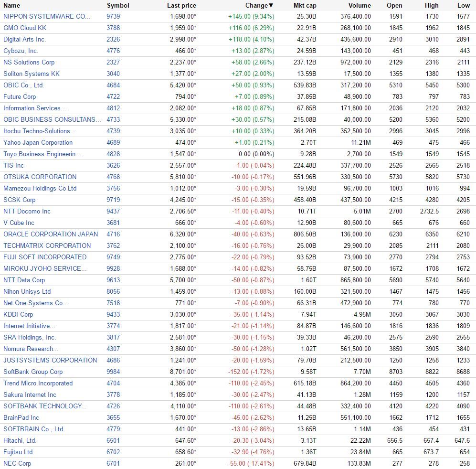This screenshot has height=469, width=476.
Task: Open ORACLE CORPORATION JAPAN link
Action: tap(51, 234)
